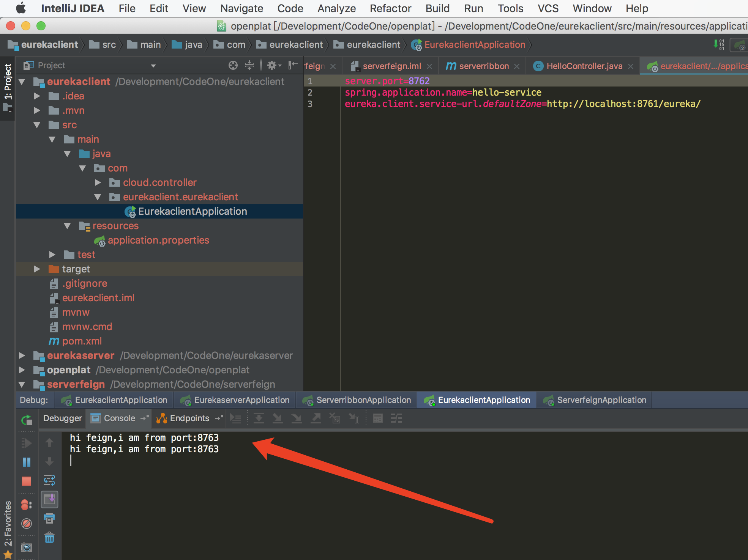748x560 pixels.
Task: Select pom.xml in project tree
Action: coord(82,341)
